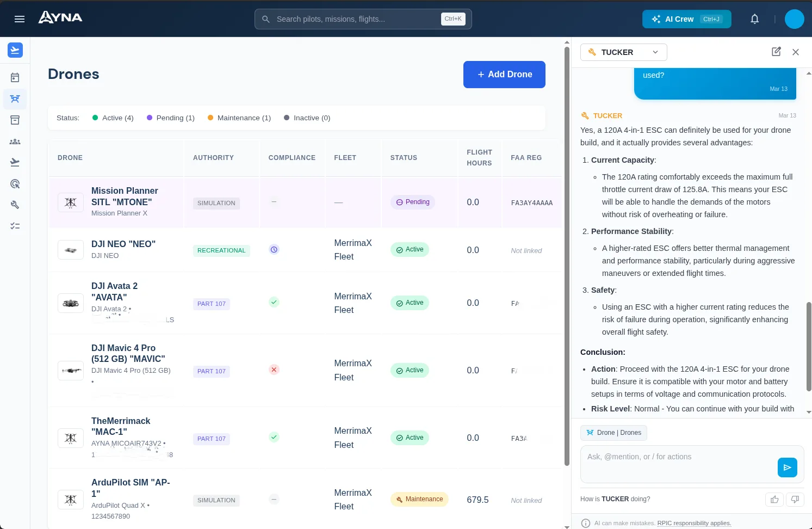
Task: Click the Active status badge for DJI Avata 2
Action: 410,303
